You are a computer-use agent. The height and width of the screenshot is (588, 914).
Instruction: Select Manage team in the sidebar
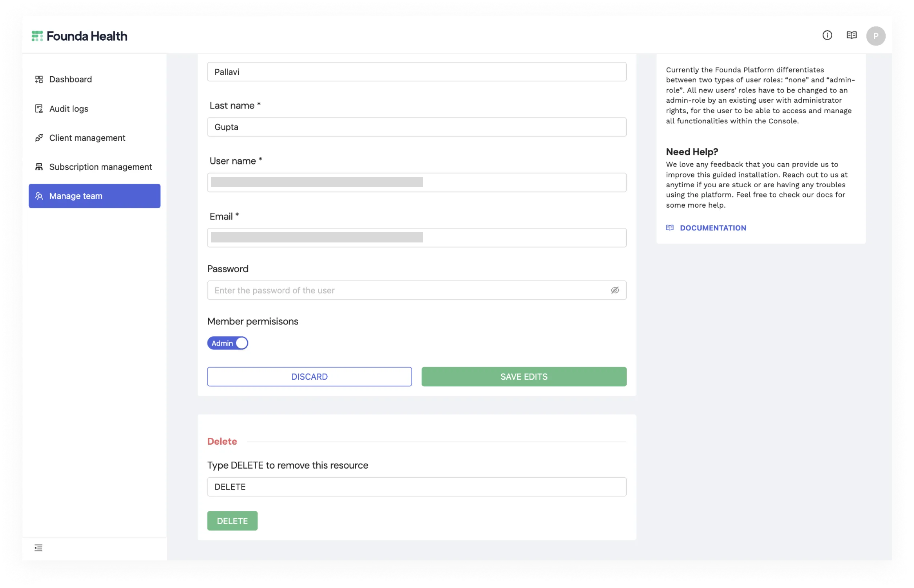[94, 196]
